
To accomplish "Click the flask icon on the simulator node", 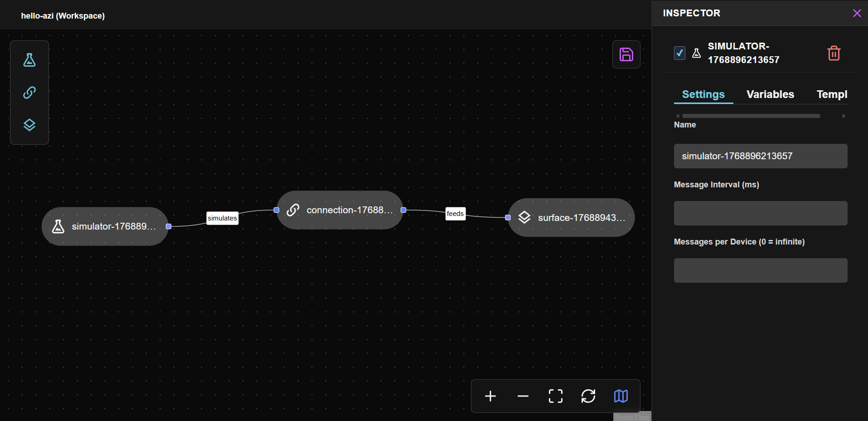I will pyautogui.click(x=58, y=226).
